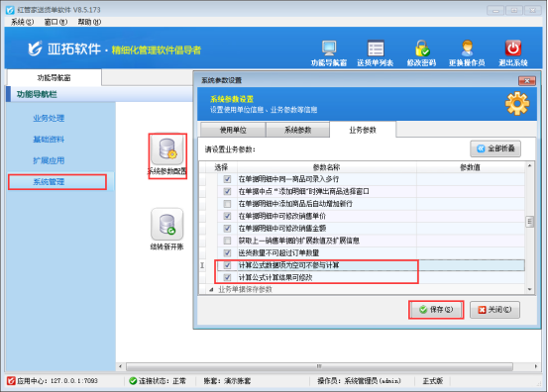Click the 修改密码 padlock icon
The height and width of the screenshot is (392, 548).
tap(422, 49)
